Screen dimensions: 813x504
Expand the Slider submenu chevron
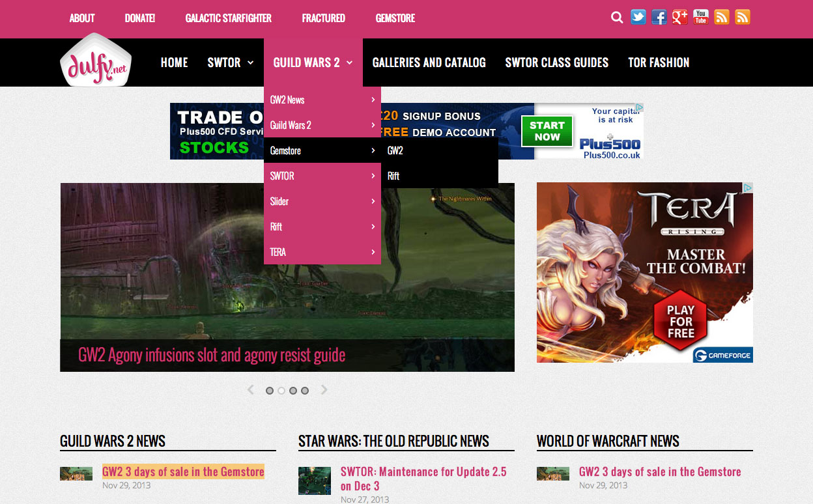(373, 201)
